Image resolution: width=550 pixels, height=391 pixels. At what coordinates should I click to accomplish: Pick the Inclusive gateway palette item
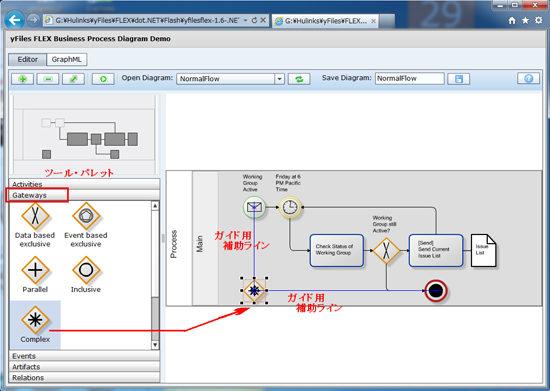coord(86,275)
